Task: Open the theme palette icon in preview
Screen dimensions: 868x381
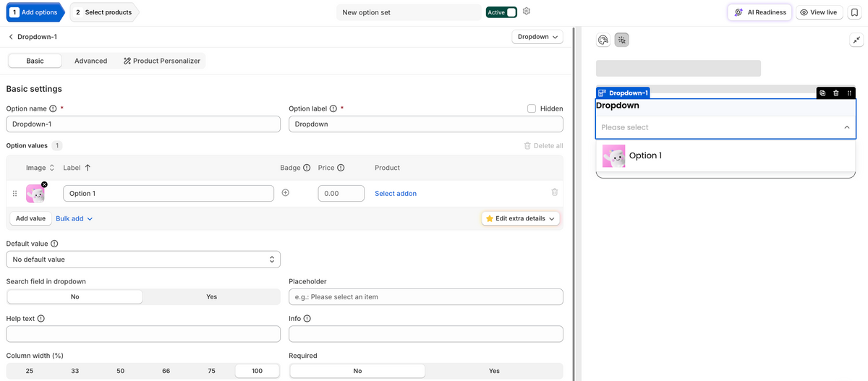Action: click(603, 40)
